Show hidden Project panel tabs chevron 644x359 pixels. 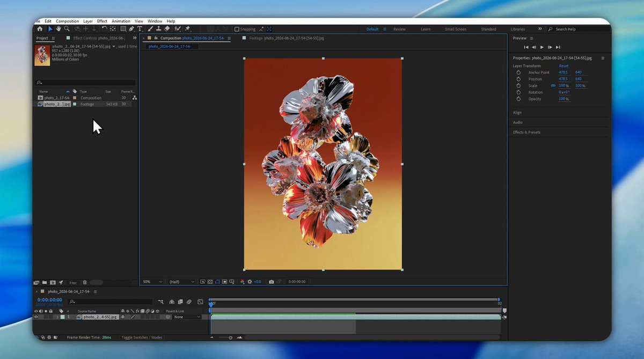tap(134, 38)
